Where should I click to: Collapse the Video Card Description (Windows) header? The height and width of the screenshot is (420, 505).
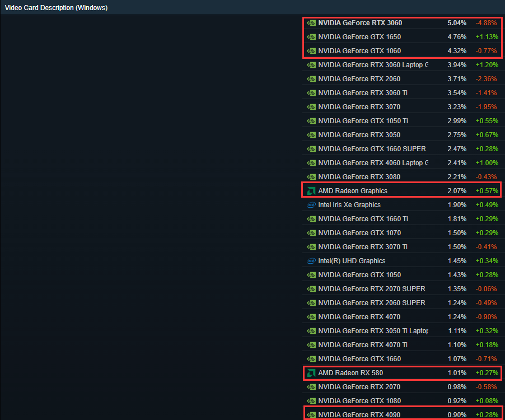click(57, 8)
